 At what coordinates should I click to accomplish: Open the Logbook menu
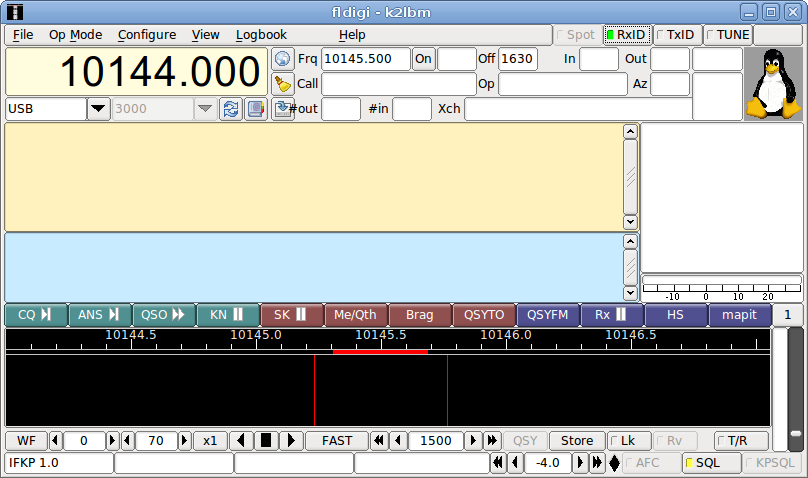click(x=261, y=35)
